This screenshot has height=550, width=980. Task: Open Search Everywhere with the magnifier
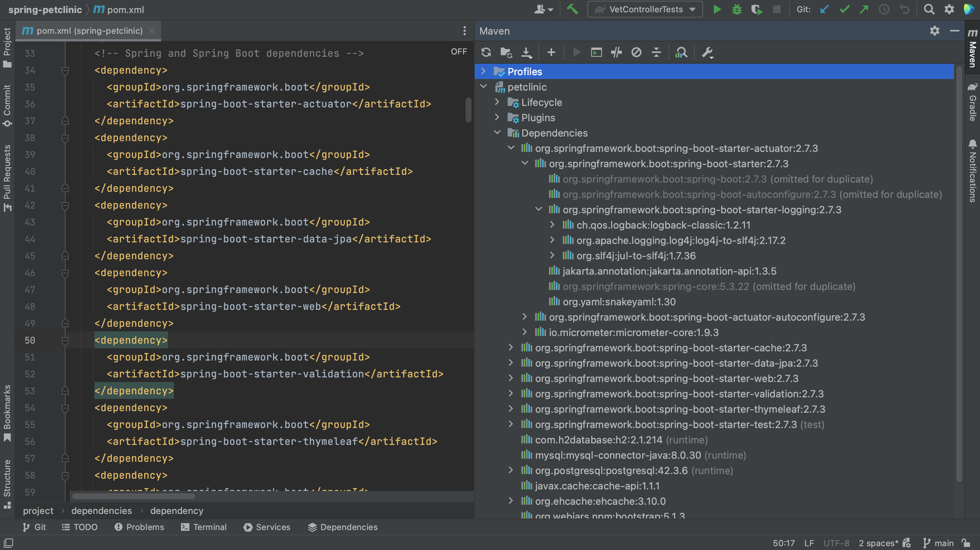pyautogui.click(x=929, y=9)
